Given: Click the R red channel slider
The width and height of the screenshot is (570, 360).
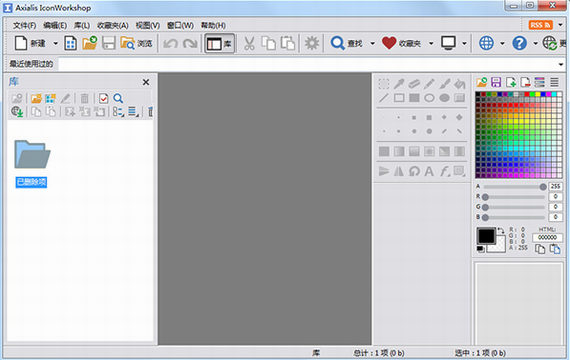Looking at the screenshot, I should click(514, 197).
